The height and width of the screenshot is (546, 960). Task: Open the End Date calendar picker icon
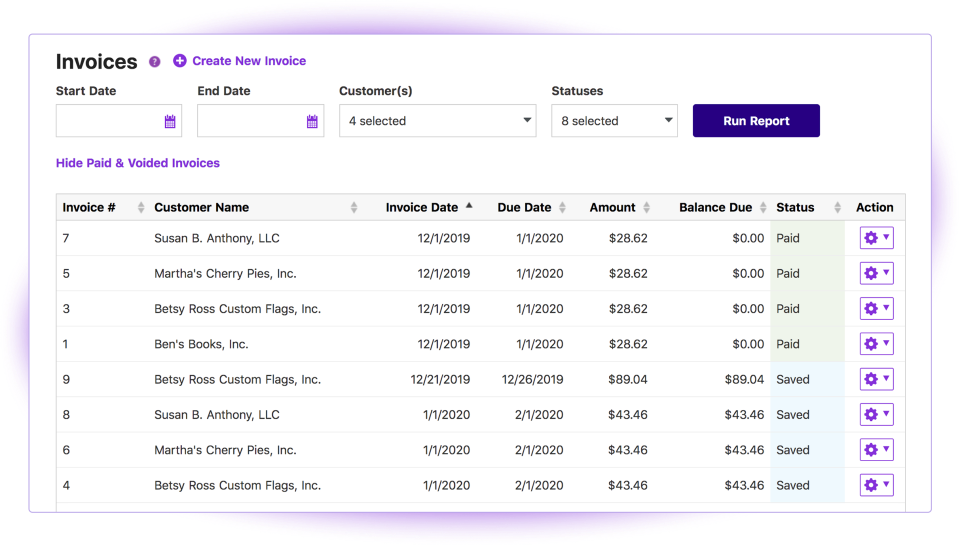(312, 121)
